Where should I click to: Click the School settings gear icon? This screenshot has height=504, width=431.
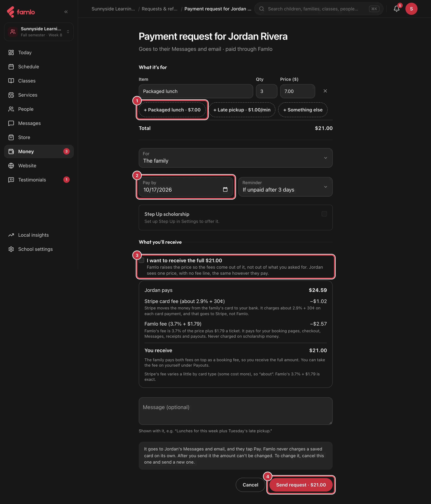pos(11,249)
